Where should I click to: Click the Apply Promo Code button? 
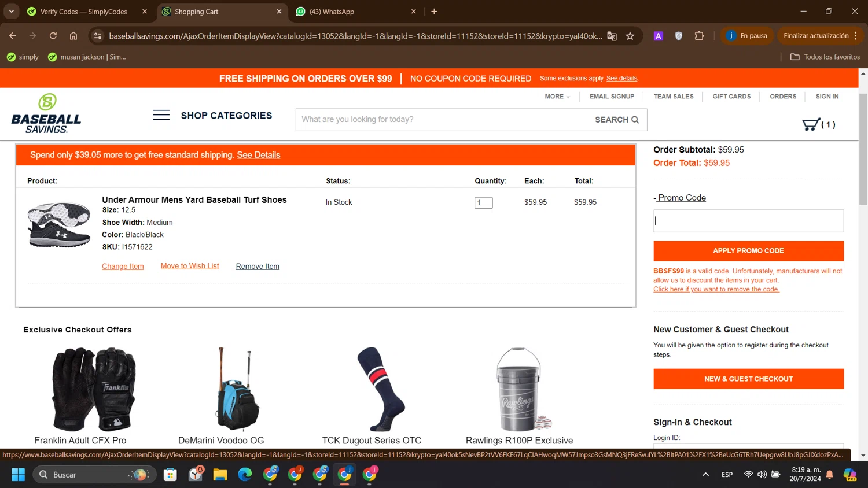[748, 251]
